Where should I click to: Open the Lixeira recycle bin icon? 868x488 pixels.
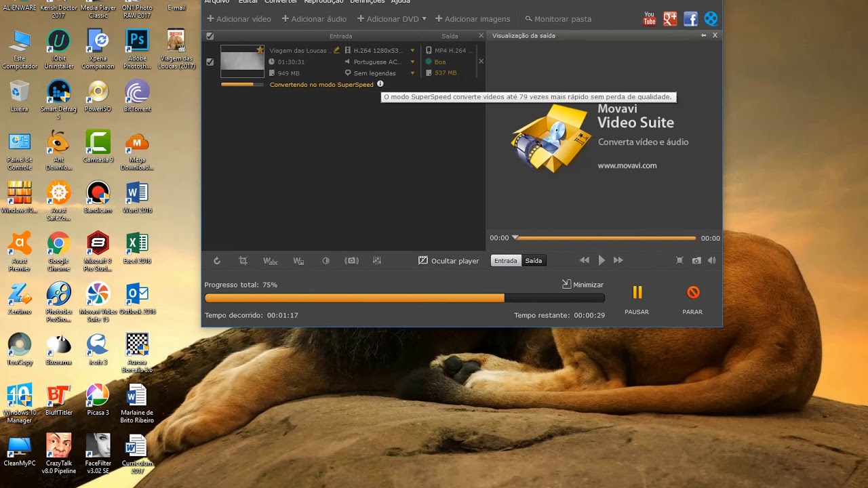point(20,96)
